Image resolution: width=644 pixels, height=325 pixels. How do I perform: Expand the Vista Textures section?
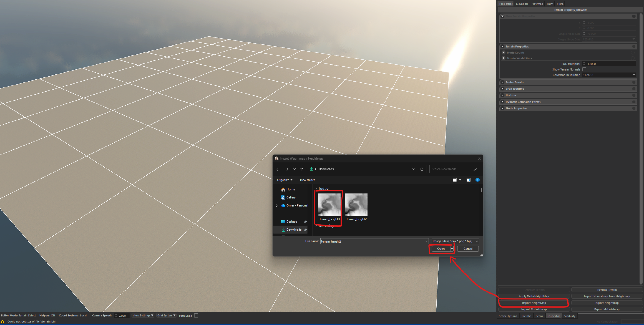(502, 89)
